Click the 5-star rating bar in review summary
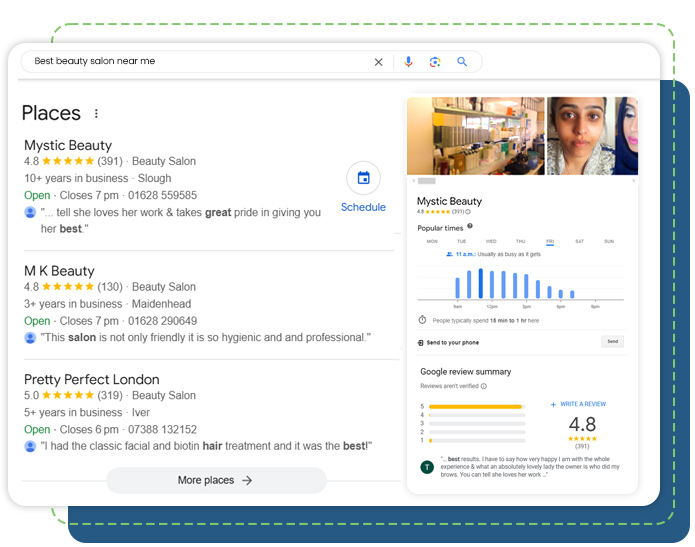The height and width of the screenshot is (547, 695). click(x=477, y=406)
